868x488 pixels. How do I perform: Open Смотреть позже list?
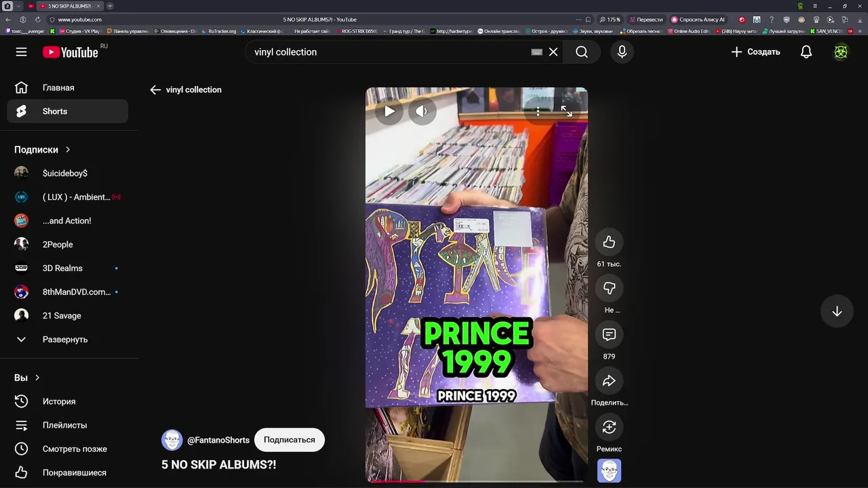(67, 449)
